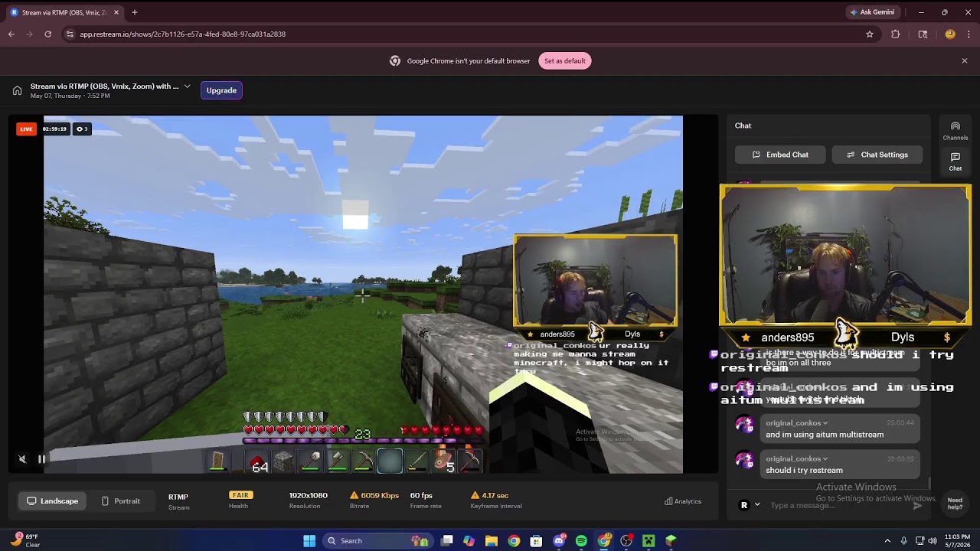This screenshot has height=551, width=980.
Task: Switch to the Chat side panel
Action: coord(955,161)
